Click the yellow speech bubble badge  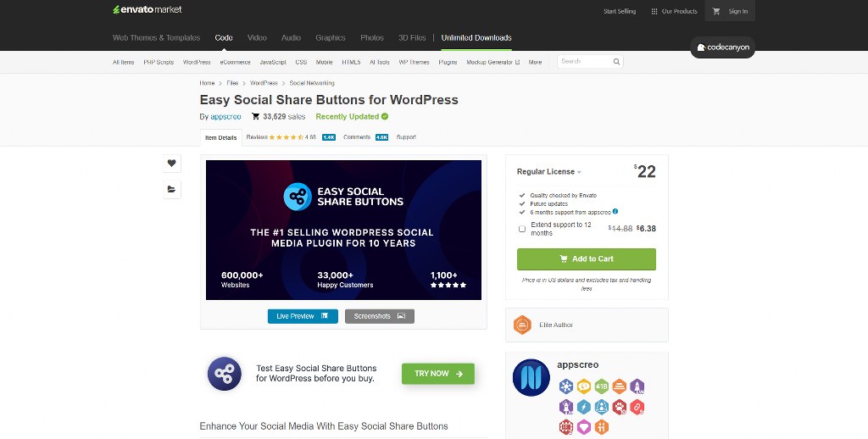[x=583, y=386]
